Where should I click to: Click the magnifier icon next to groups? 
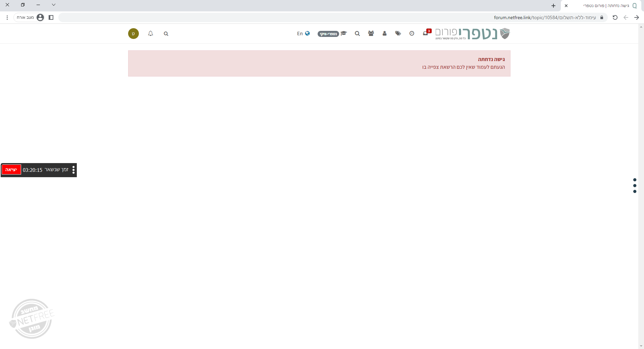coord(357,34)
